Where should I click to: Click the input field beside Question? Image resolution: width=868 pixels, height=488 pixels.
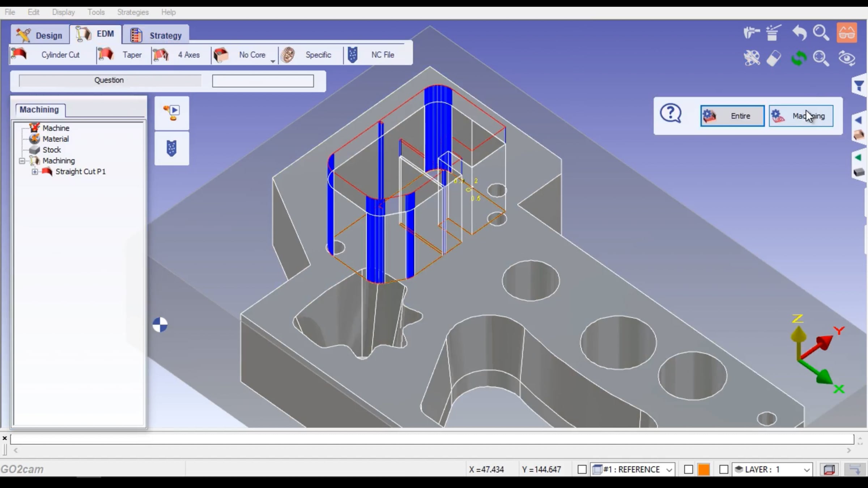tap(263, 81)
